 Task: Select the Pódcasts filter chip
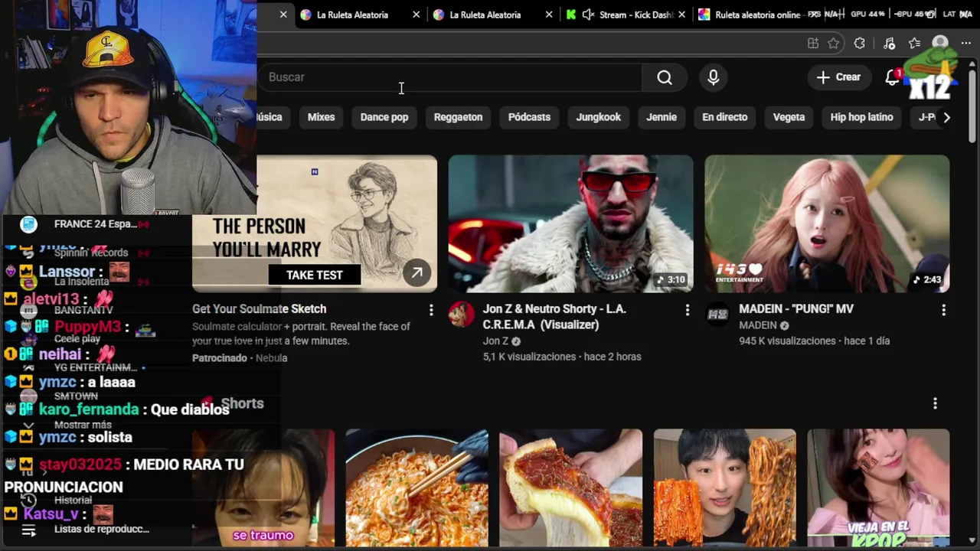[x=529, y=117]
